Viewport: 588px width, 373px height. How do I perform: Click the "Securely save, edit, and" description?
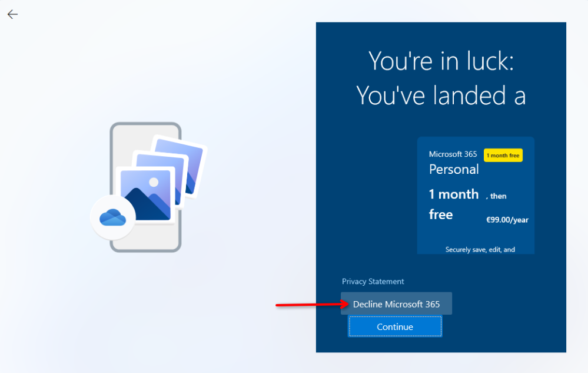480,249
